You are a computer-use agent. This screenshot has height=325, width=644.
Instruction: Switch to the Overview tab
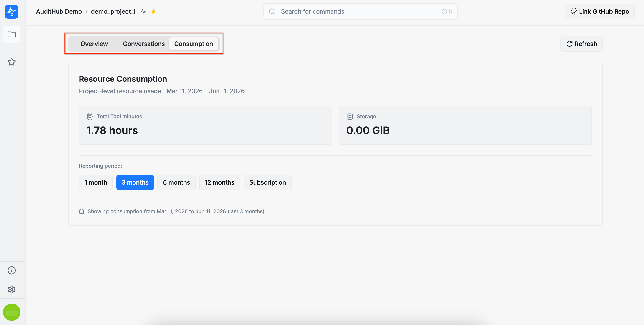pos(94,44)
